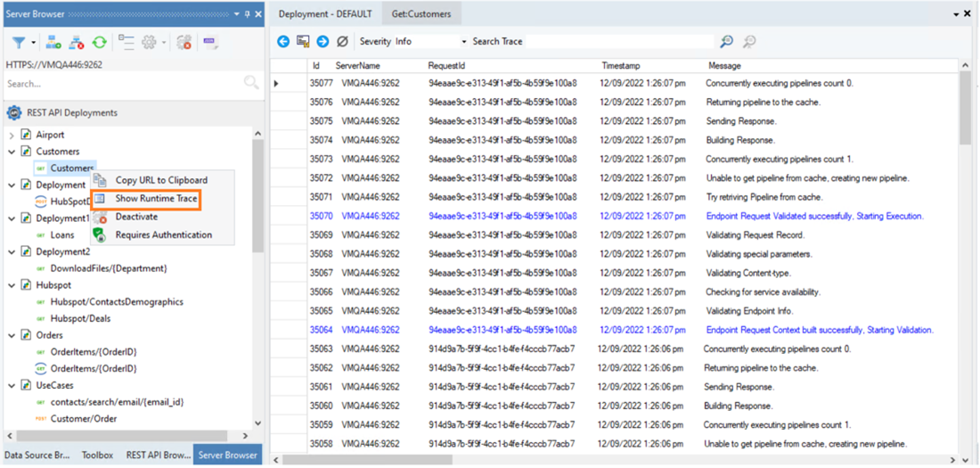Select Show Runtime Trace menu item
The image size is (980, 468).
(x=156, y=199)
